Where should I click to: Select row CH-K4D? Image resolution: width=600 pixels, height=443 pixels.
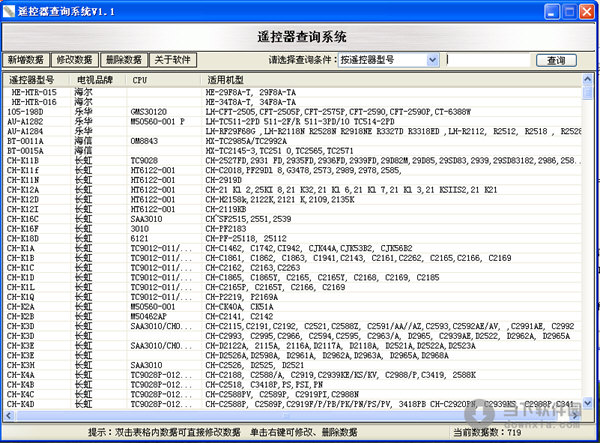pyautogui.click(x=292, y=404)
